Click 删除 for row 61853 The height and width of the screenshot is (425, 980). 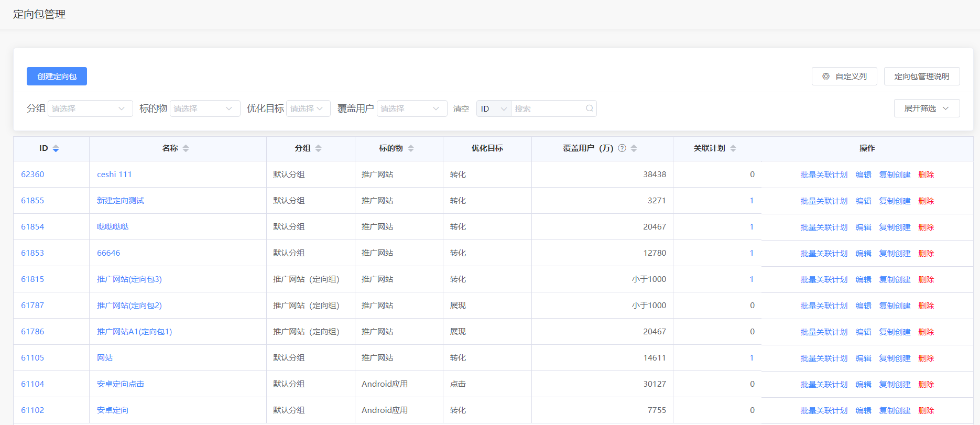click(x=926, y=254)
